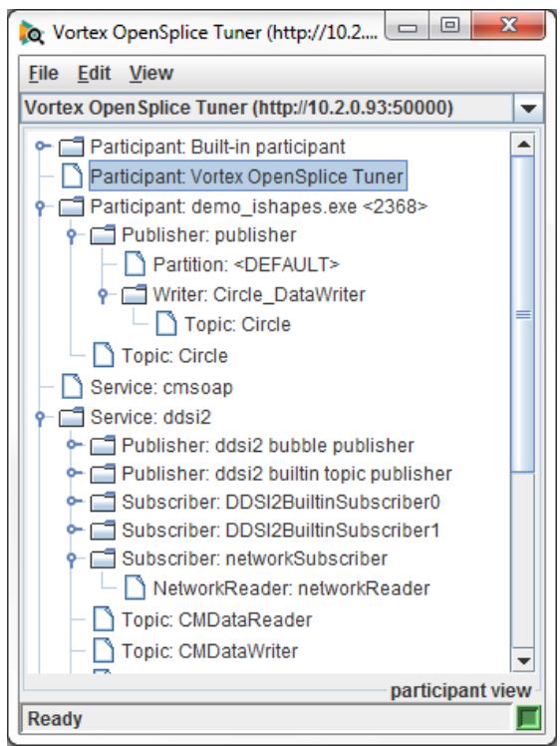Open the File menu
Viewport: 560px width, 746px height.
click(43, 74)
